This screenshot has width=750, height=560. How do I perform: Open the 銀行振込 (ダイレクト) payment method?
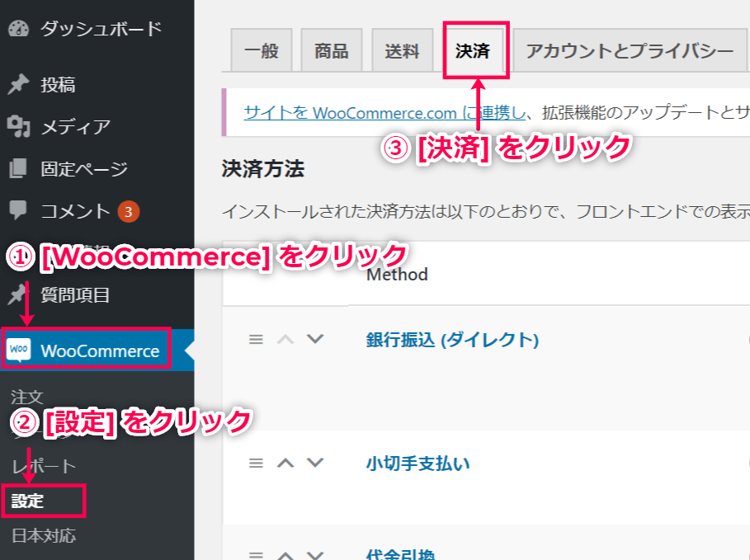pos(452,340)
